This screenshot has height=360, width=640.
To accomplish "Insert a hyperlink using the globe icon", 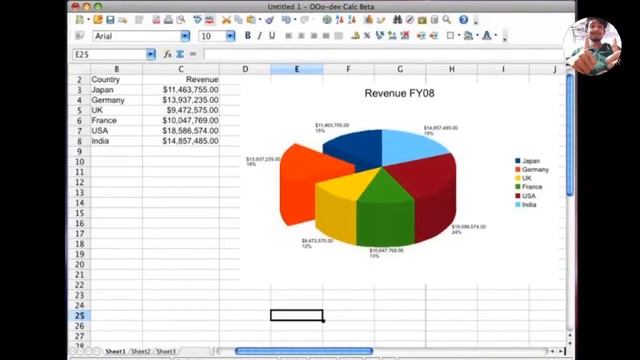I will [327, 20].
